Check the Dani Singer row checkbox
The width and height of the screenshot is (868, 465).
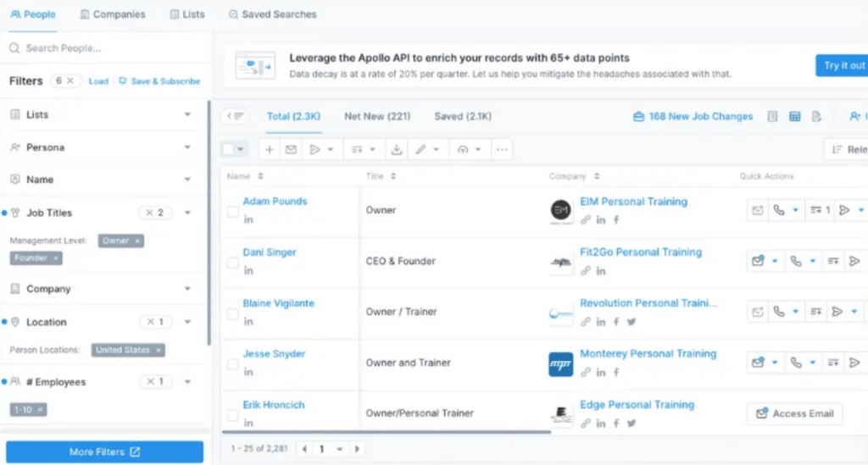(232, 262)
